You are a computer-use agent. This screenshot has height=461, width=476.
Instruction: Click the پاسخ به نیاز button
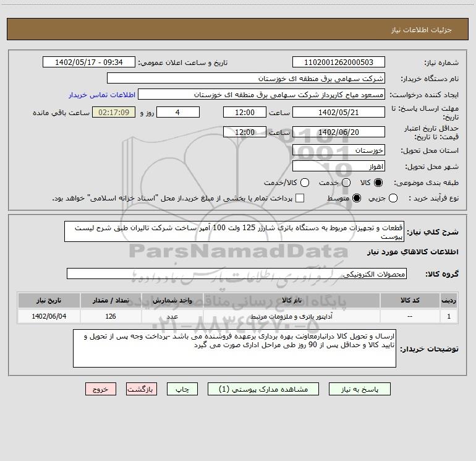pyautogui.click(x=359, y=389)
